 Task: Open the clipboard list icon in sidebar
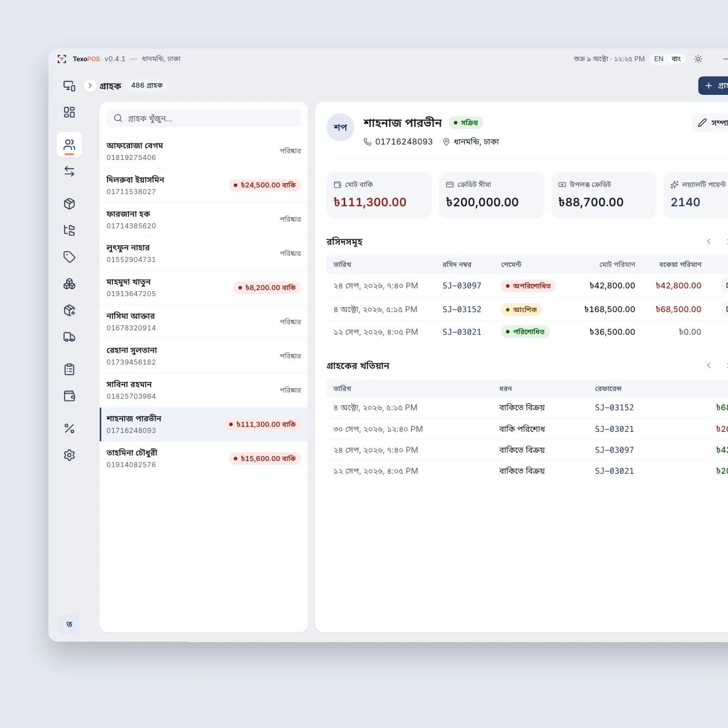point(69,369)
